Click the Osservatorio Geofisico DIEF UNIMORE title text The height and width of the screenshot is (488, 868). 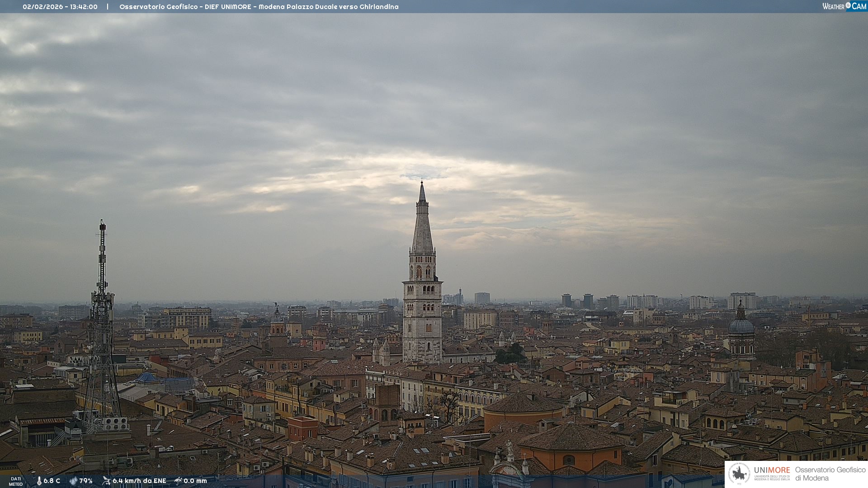[x=259, y=7]
